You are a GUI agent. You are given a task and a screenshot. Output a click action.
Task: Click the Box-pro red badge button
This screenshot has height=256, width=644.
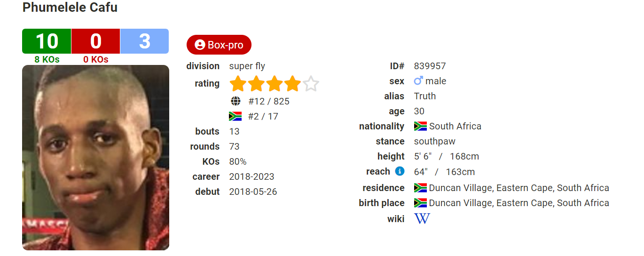(219, 45)
